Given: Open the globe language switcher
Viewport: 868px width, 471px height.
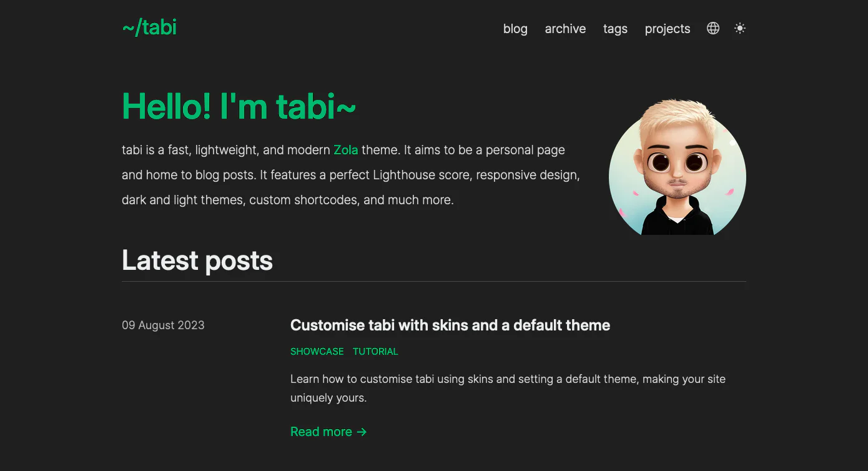Looking at the screenshot, I should [713, 28].
